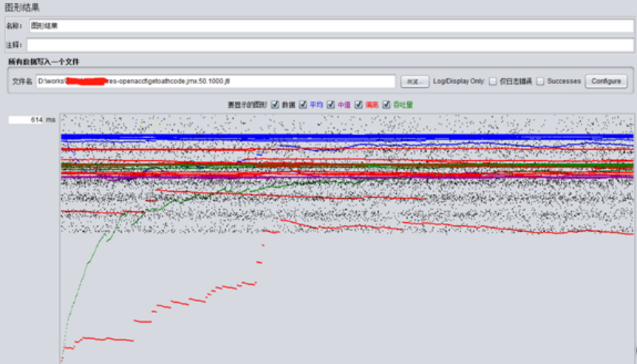Toggle the 数据 graph checkbox

click(x=275, y=105)
